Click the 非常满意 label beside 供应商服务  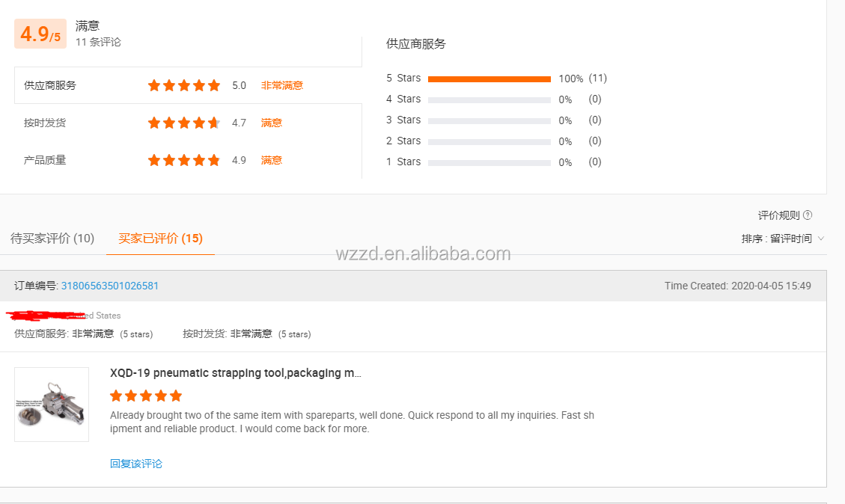pyautogui.click(x=282, y=85)
